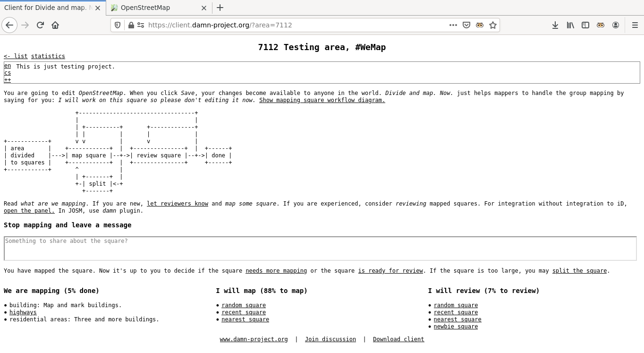Click the '7112 Testing area, #WeMap' heading
This screenshot has width=644, height=353.
tap(322, 47)
